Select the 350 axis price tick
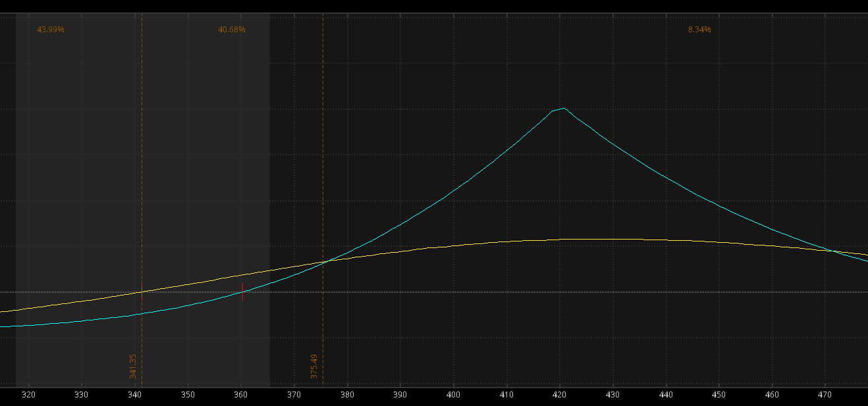868x406 pixels. click(x=188, y=395)
